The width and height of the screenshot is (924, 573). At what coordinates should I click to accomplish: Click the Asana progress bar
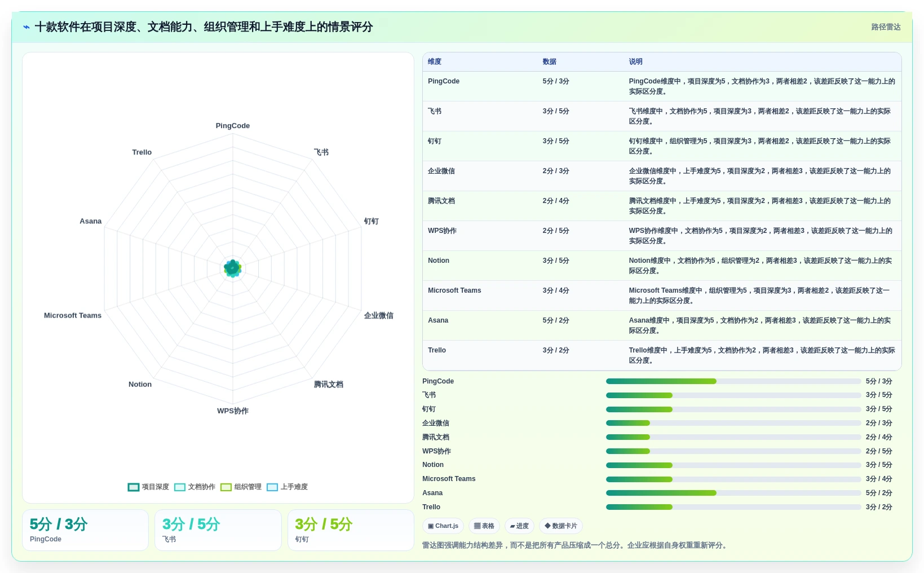(x=733, y=493)
